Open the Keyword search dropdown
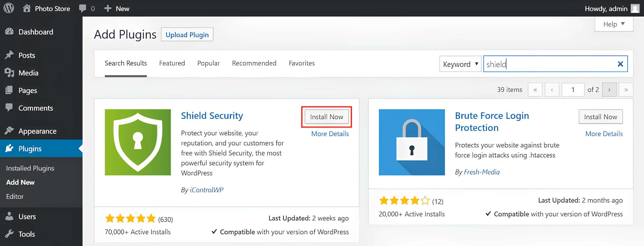Screen dimensions: 644x246 tap(460, 64)
